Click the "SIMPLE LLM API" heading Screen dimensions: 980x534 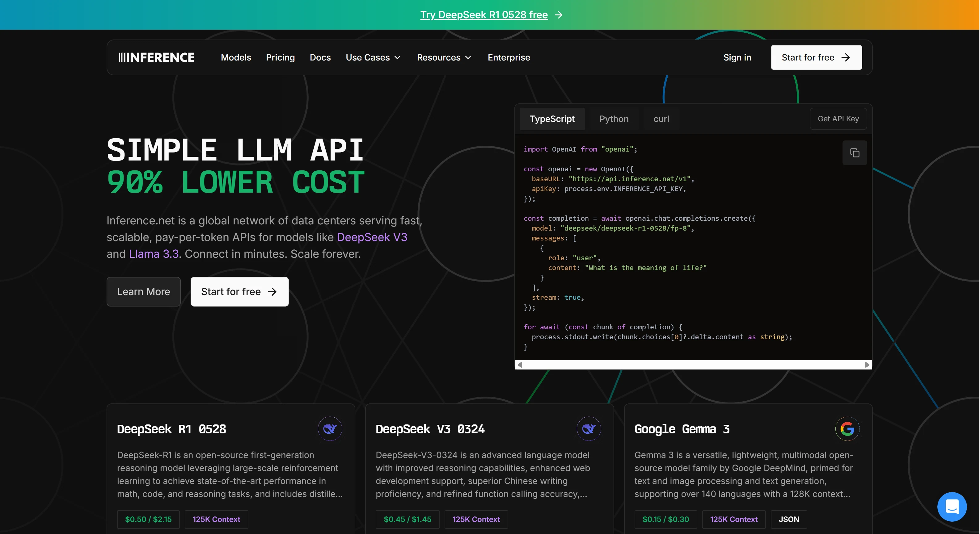coord(235,150)
